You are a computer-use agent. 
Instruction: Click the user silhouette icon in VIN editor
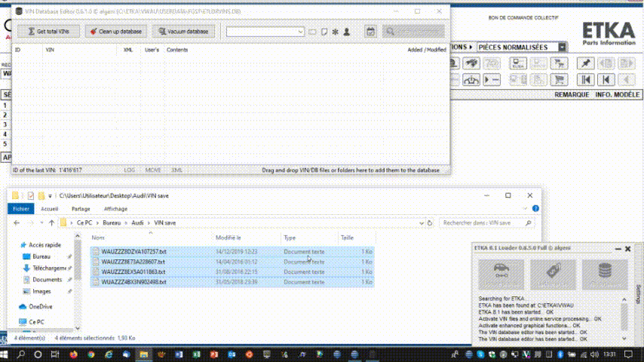pos(347,32)
